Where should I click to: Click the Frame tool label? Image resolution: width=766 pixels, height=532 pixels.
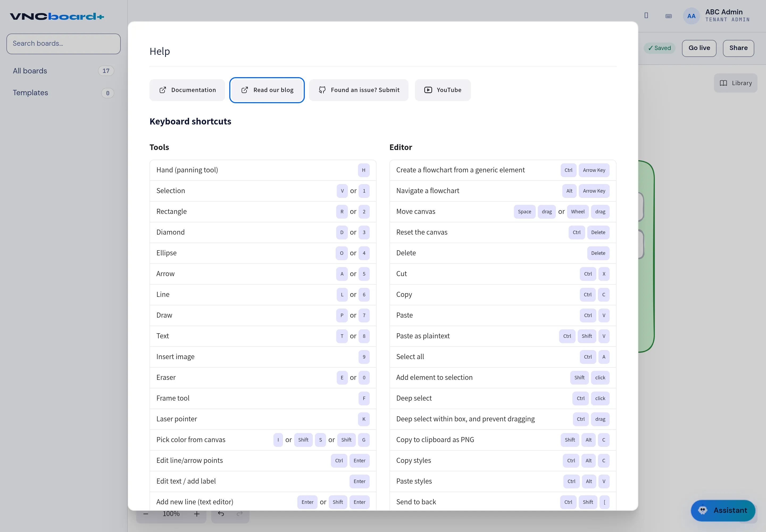coord(173,398)
